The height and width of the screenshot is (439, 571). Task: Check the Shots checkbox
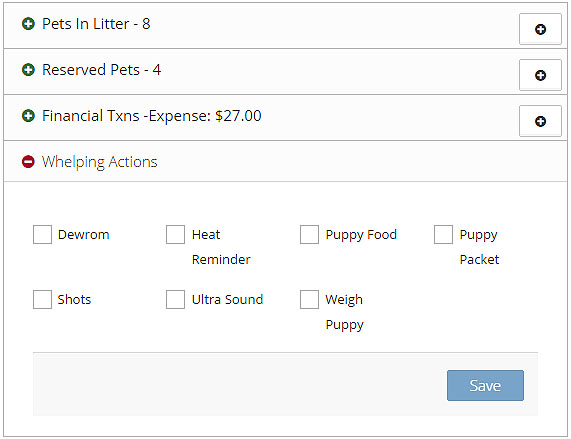(42, 299)
